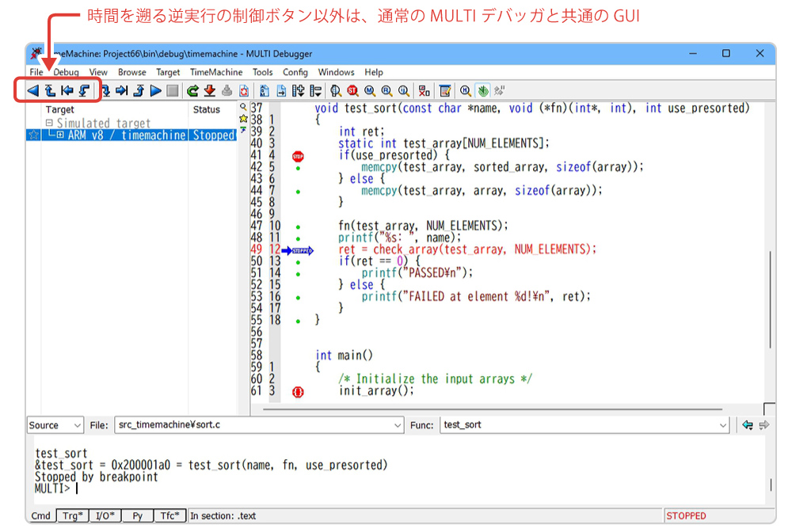Set breakpoint at green dot on line 53
The height and width of the screenshot is (532, 792).
click(298, 298)
